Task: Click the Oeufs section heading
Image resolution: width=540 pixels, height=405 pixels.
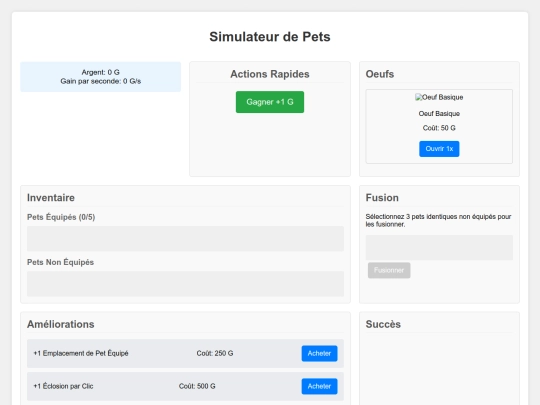Action: [380, 74]
